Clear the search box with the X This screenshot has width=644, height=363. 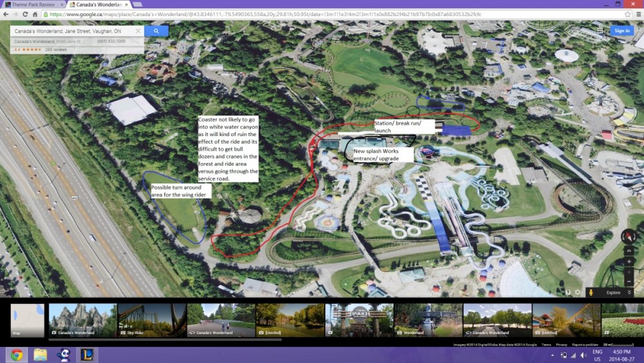click(137, 31)
